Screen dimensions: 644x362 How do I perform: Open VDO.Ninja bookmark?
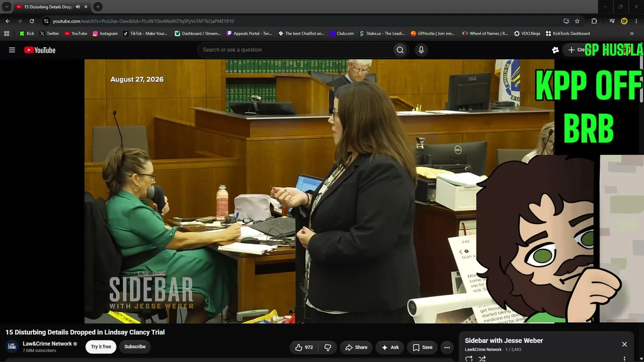527,34
